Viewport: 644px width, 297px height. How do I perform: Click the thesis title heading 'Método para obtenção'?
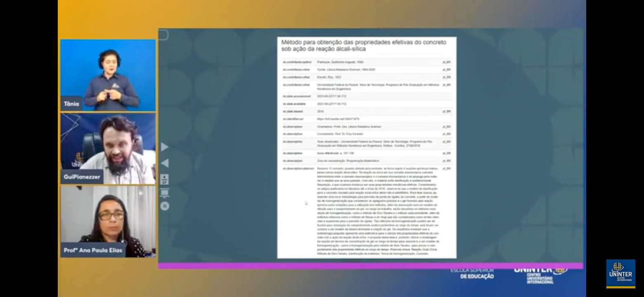(363, 45)
